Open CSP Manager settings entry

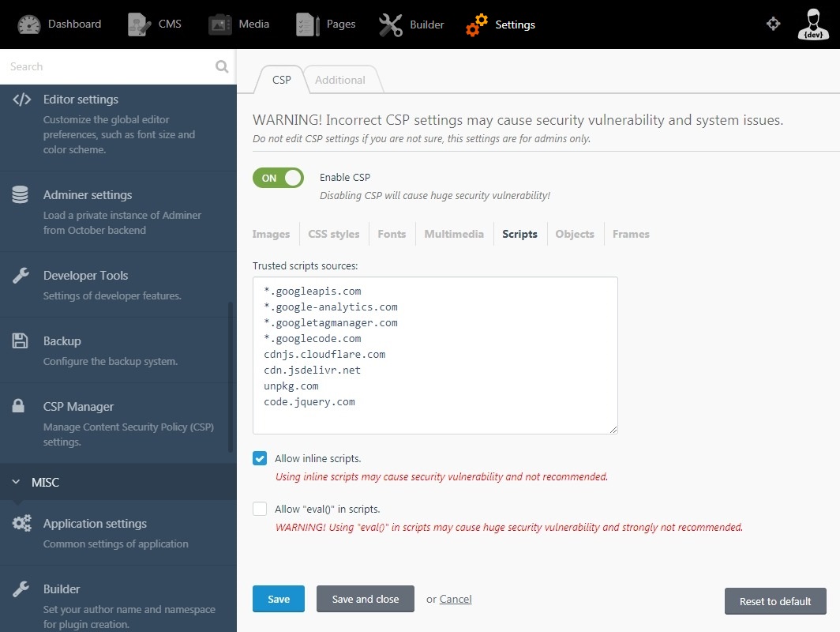pyautogui.click(x=118, y=423)
